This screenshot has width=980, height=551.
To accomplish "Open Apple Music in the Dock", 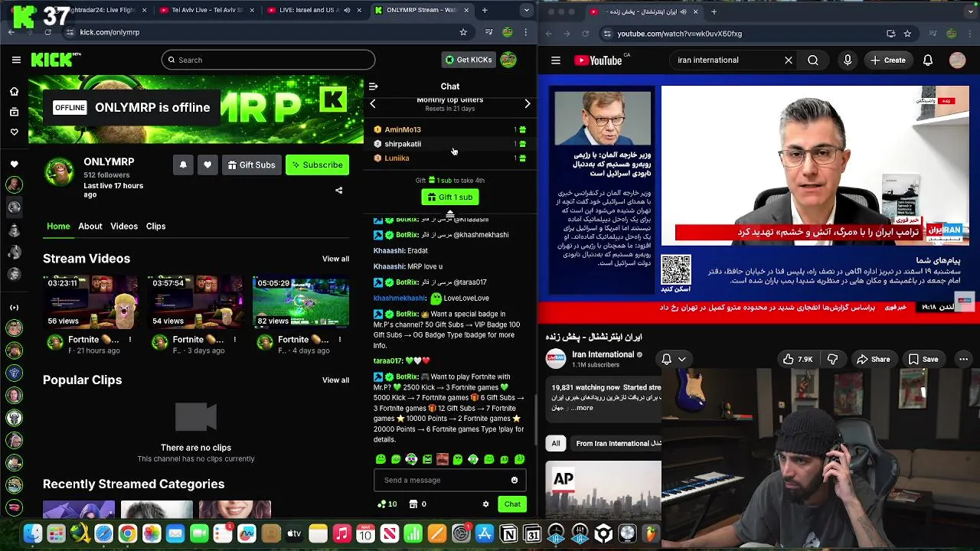I will [x=341, y=534].
